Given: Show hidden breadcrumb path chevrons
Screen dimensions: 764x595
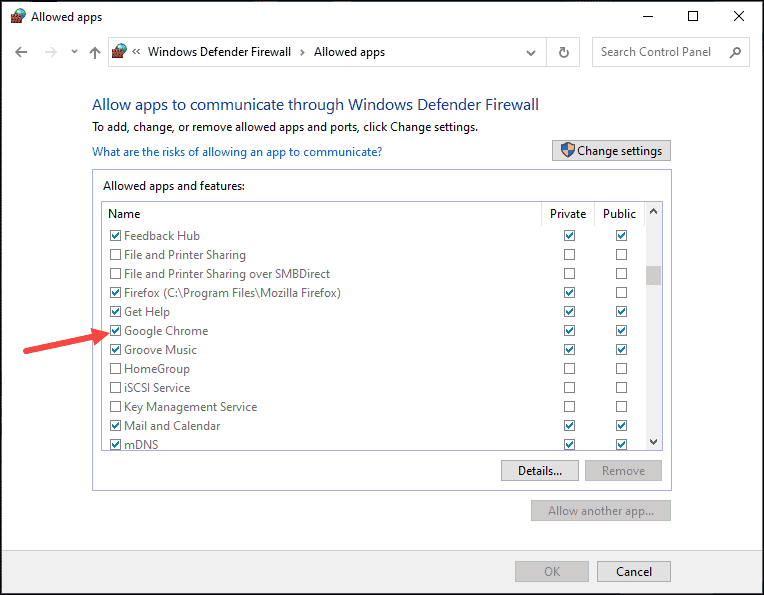Looking at the screenshot, I should 136,52.
